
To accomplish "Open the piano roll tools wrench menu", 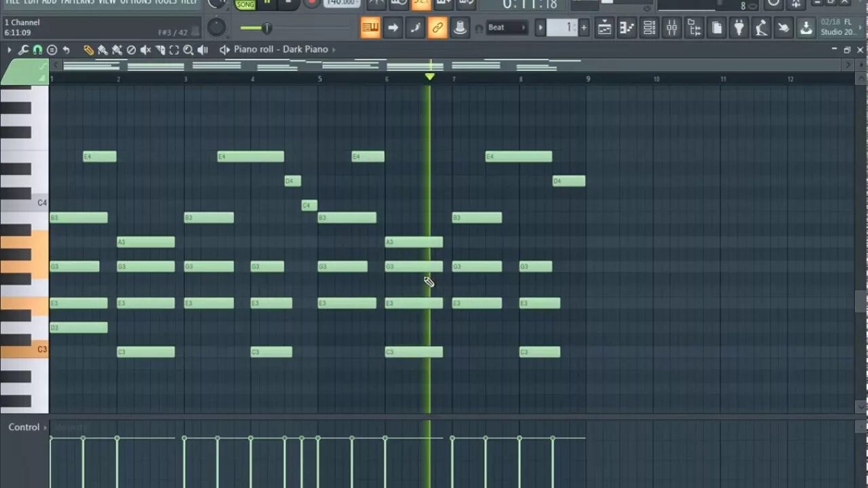I will tap(23, 49).
